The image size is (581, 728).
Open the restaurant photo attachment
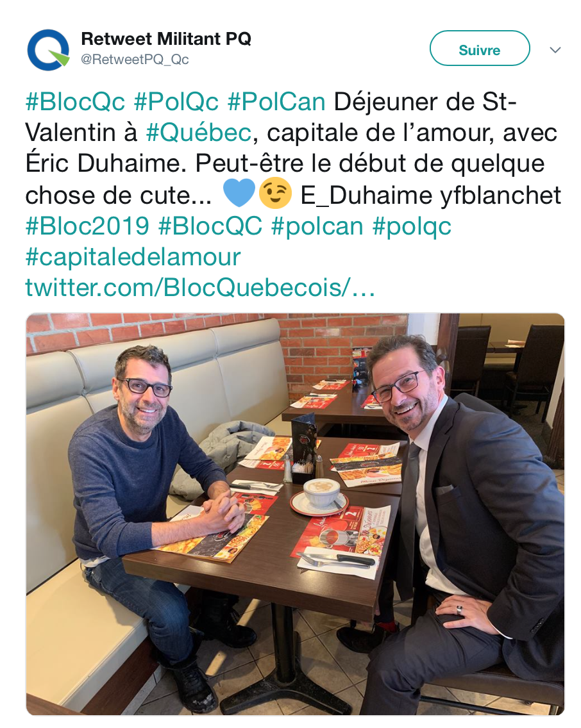pos(295,514)
